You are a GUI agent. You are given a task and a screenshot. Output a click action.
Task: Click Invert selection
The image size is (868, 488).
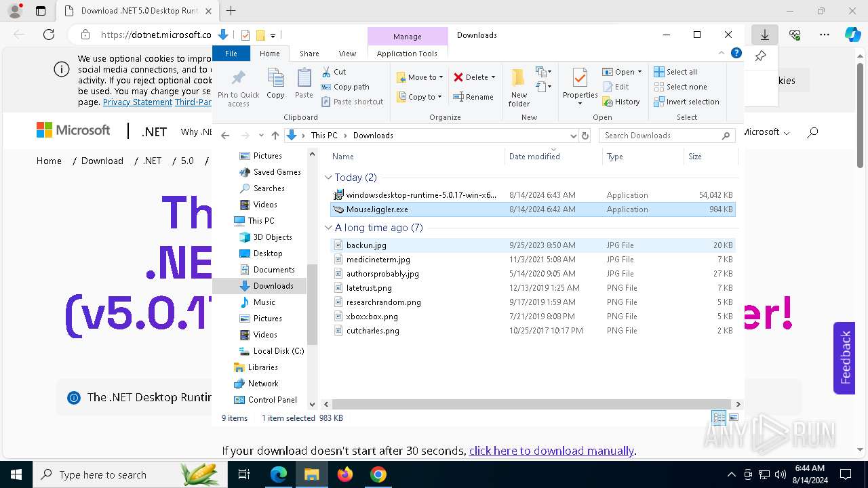click(x=686, y=102)
